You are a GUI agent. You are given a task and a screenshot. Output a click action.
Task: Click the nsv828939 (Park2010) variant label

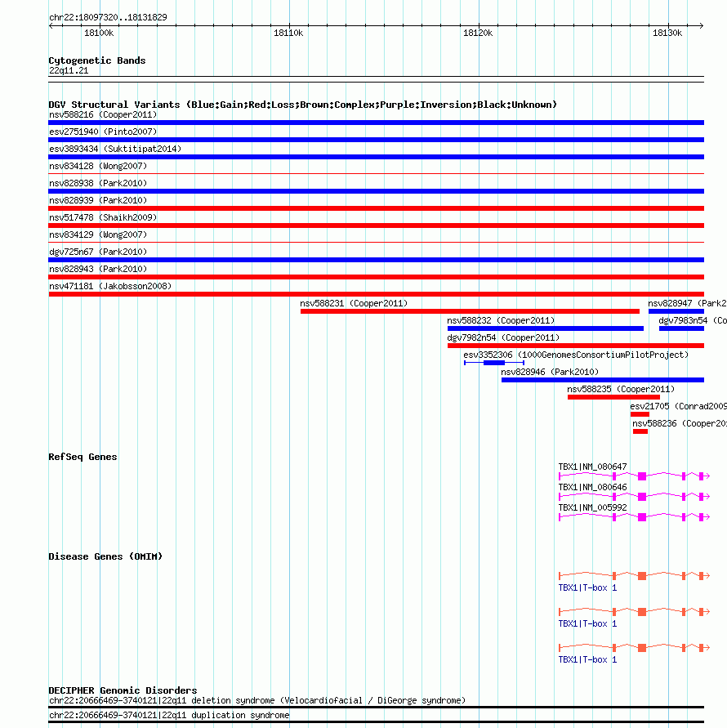(x=98, y=200)
